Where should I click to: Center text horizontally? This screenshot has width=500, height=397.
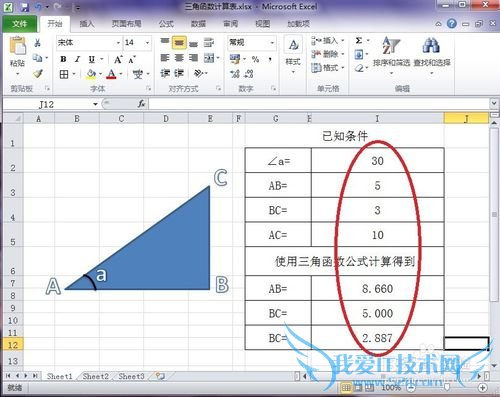tap(179, 58)
